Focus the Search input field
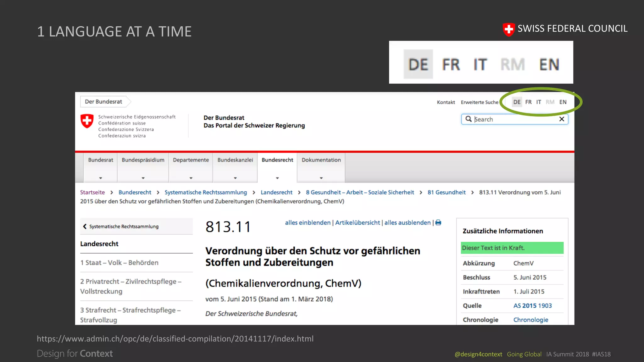This screenshot has width=644, height=362. [x=514, y=119]
